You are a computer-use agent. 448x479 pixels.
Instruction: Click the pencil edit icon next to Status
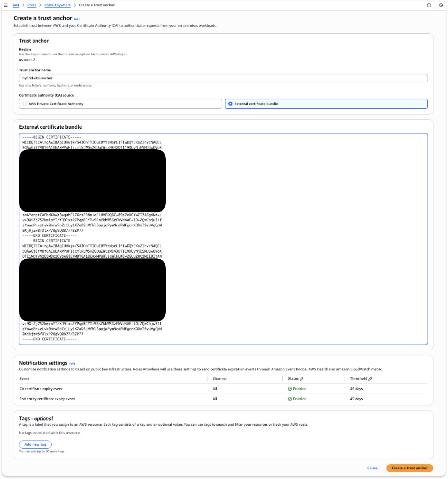[302, 379]
